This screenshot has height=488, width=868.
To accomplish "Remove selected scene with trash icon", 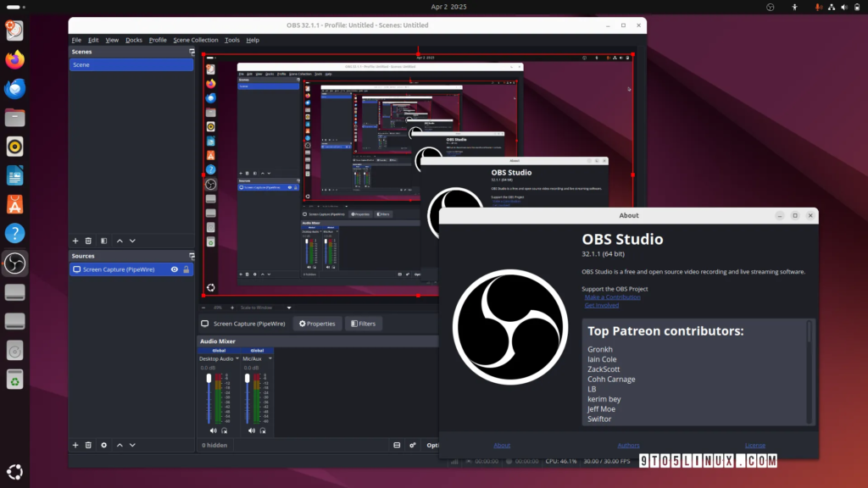I will point(88,241).
